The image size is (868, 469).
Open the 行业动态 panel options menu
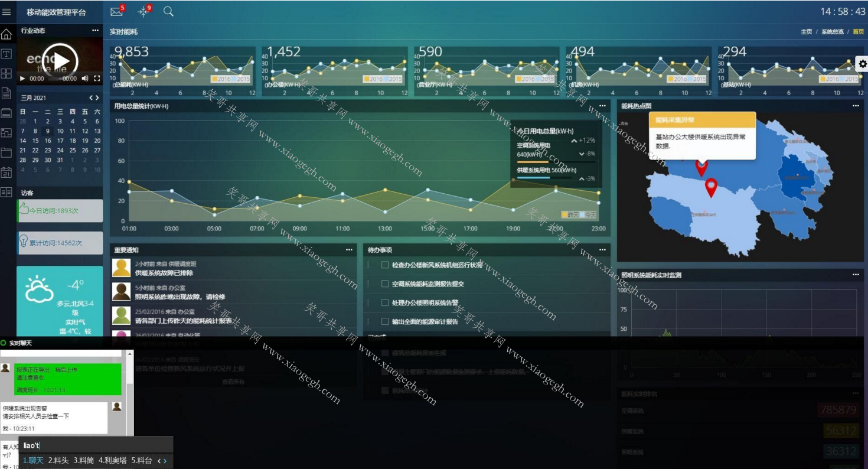click(x=96, y=31)
